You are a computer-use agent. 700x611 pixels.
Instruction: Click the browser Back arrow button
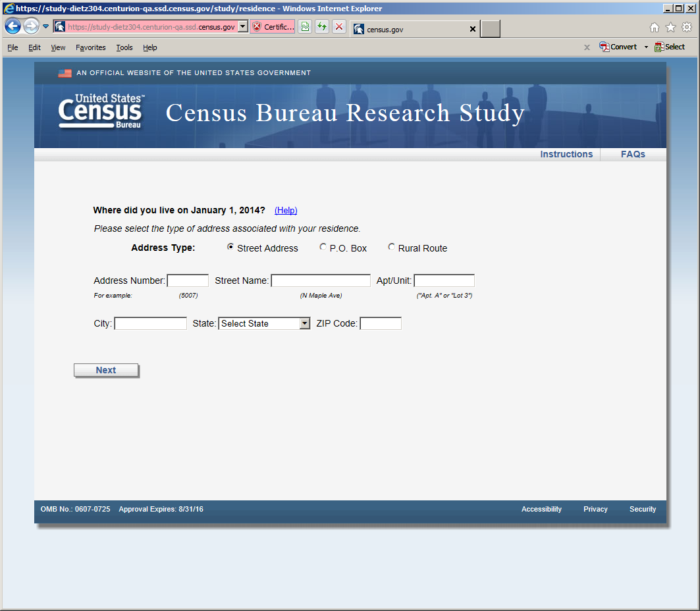tap(13, 26)
